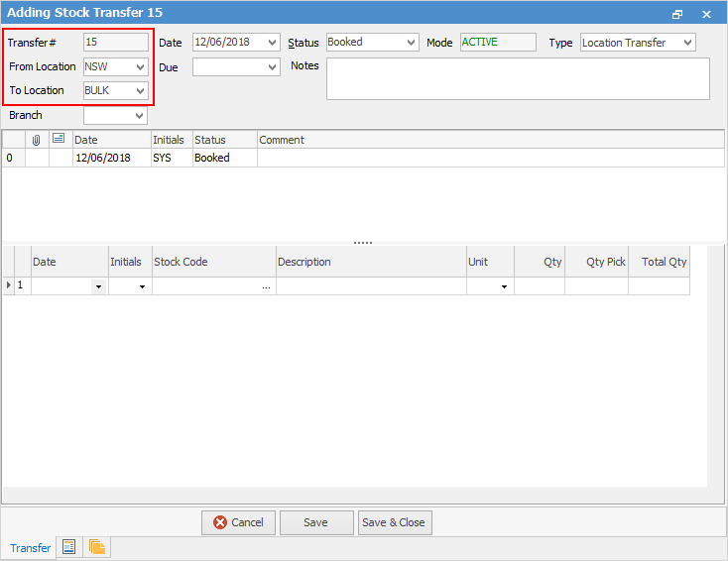Viewport: 728px width, 561px height.
Task: Select the 12/06/2018 date cell in status row
Action: tap(111, 158)
